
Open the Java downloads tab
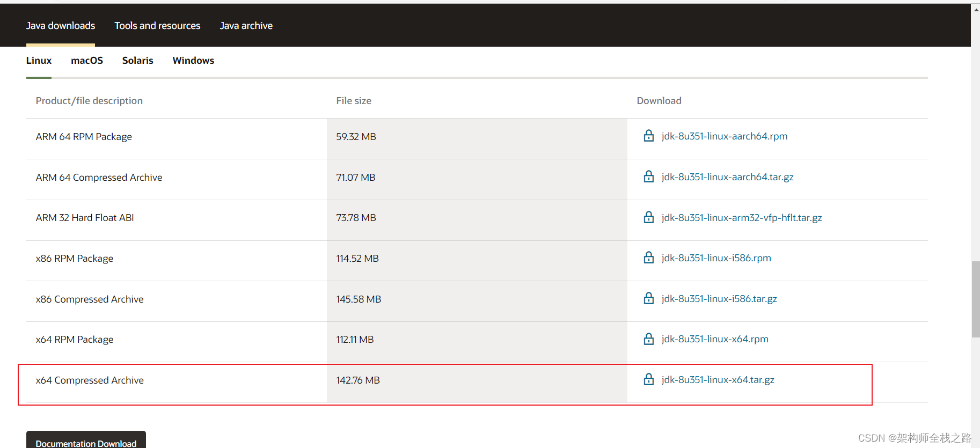point(61,26)
